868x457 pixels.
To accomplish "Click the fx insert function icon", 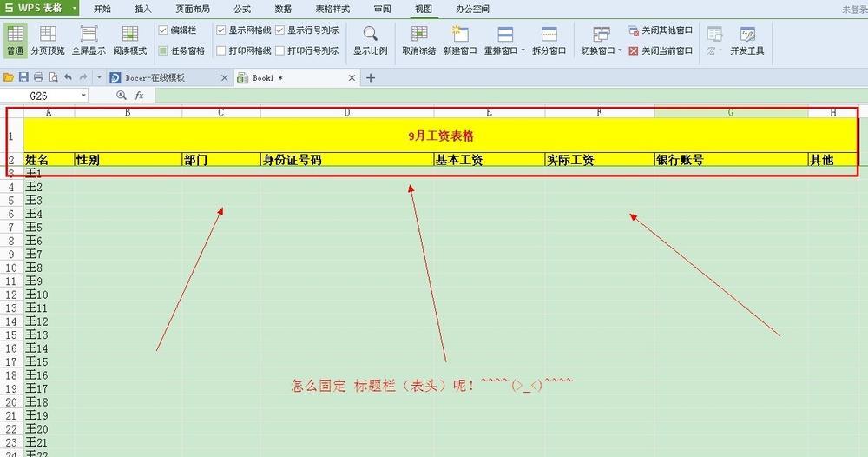I will click(x=139, y=96).
